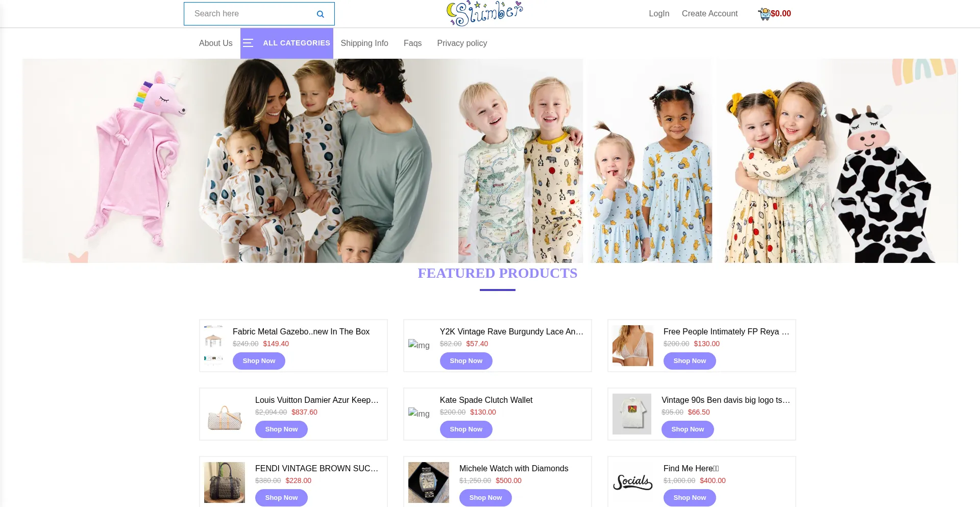980x507 pixels.
Task: Shop Now for Kate Spade Clutch Wallet
Action: (x=466, y=429)
